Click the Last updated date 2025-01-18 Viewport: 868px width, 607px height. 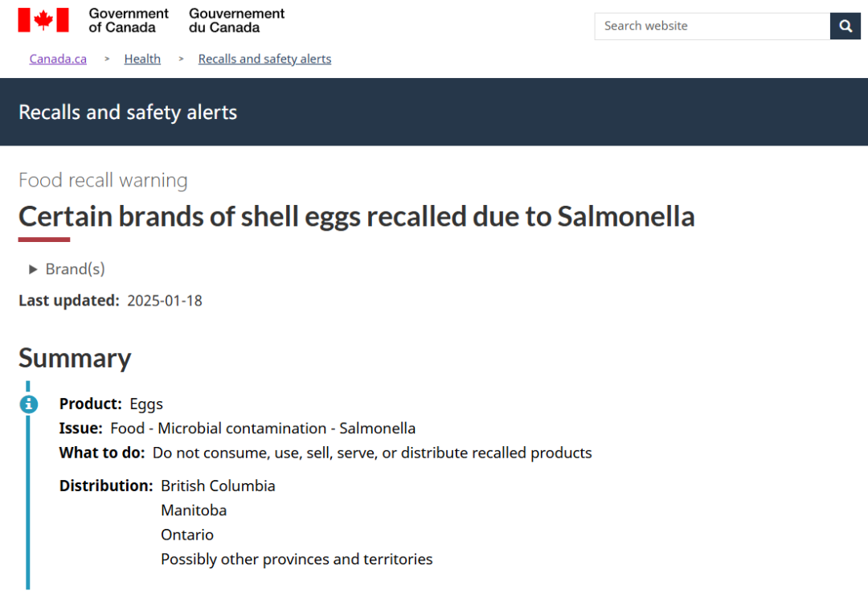click(x=165, y=301)
